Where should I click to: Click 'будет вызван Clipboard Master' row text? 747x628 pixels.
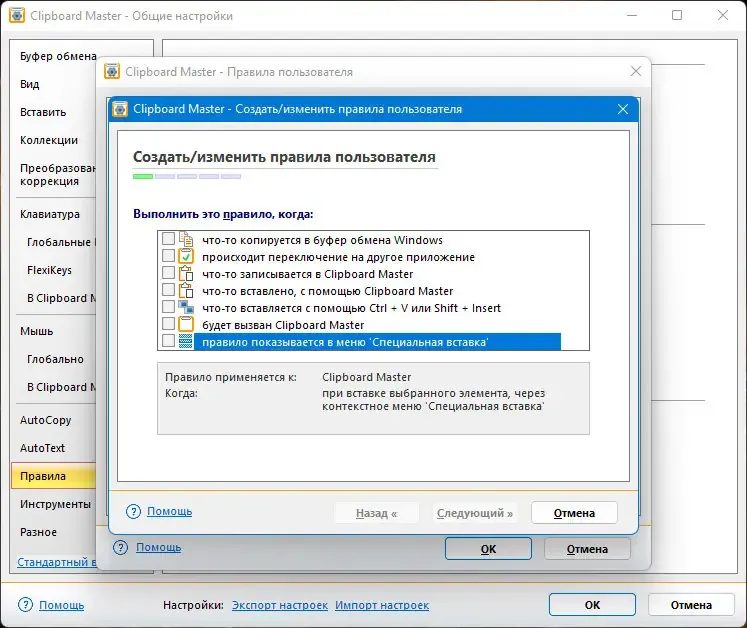tap(283, 325)
